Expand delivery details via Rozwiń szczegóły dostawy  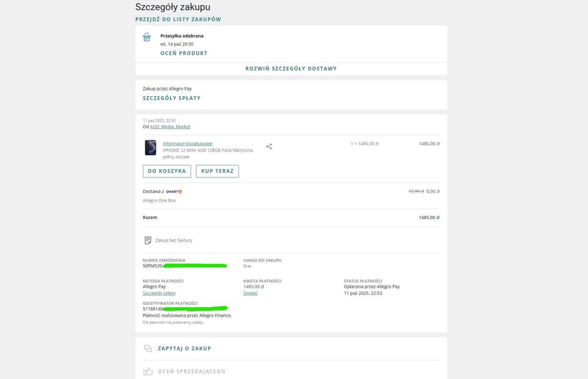(291, 69)
